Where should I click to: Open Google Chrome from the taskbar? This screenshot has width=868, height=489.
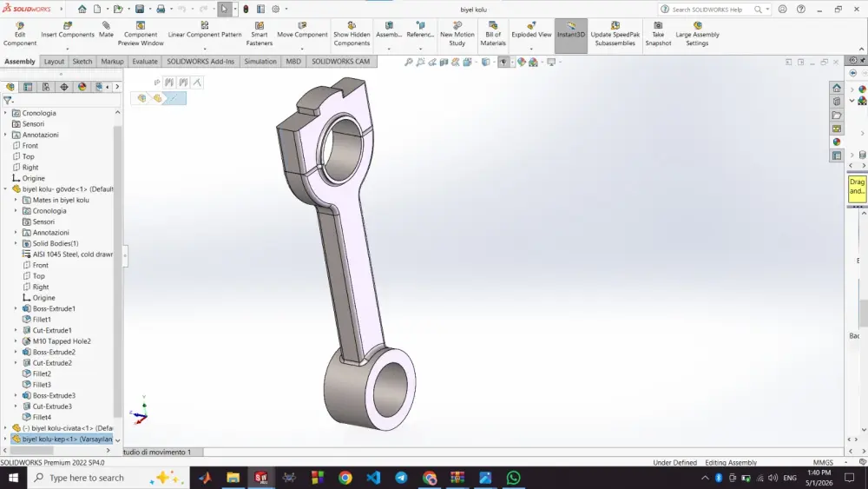point(345,478)
